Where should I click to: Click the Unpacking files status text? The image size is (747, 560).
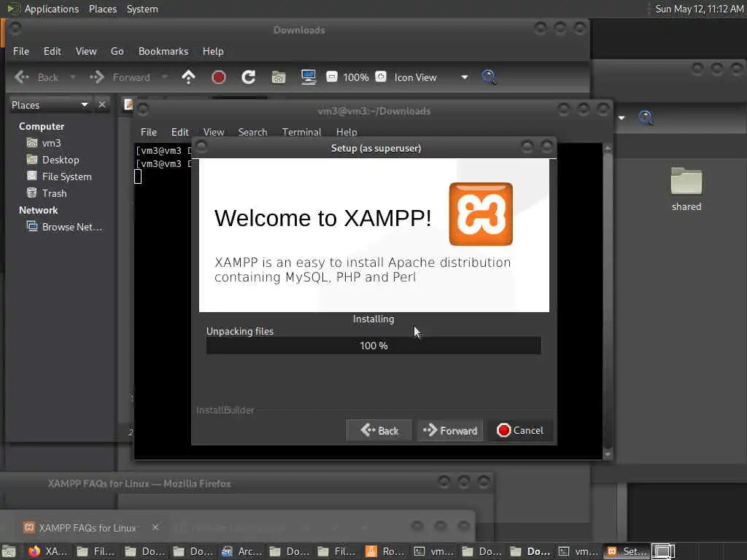[239, 331]
